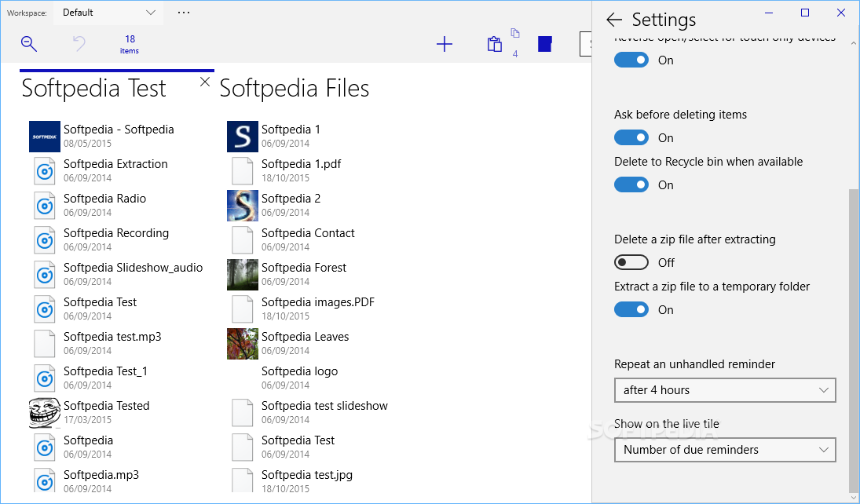Click the Softpedia Recording audio icon
Image resolution: width=860 pixels, height=504 pixels.
point(45,240)
